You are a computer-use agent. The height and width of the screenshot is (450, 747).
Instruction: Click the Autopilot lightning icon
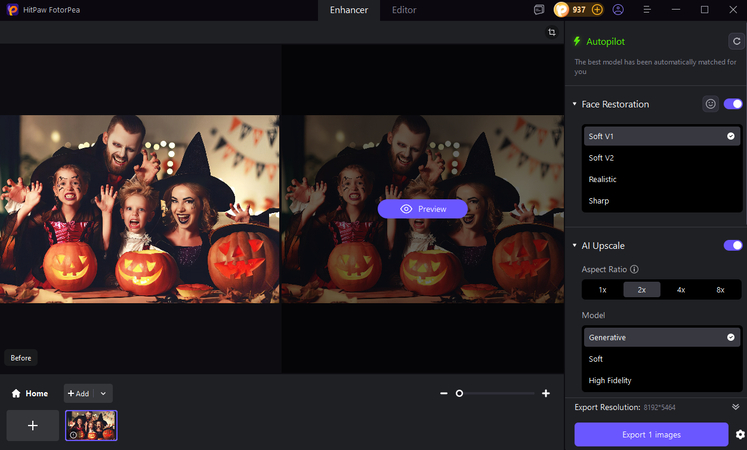click(x=577, y=41)
